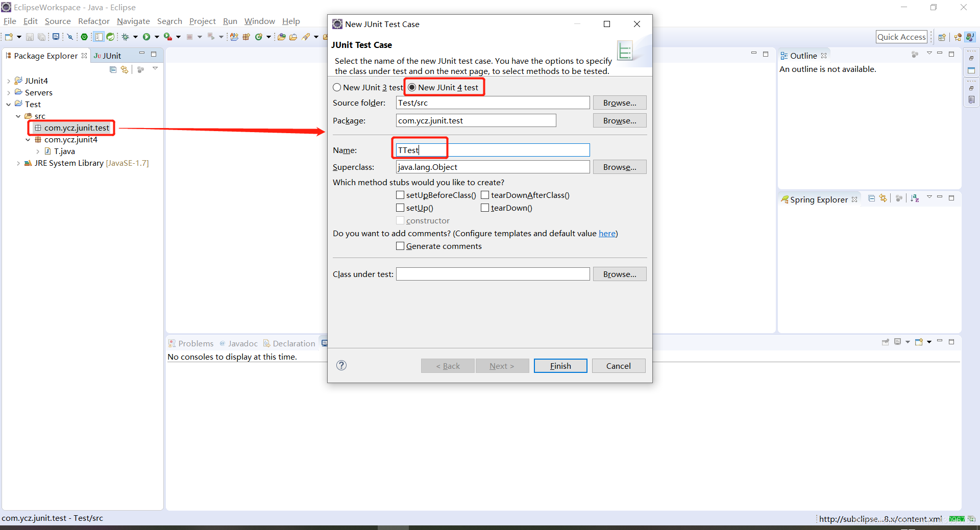Open the Debug toolbar button dropdown arrow
The width and height of the screenshot is (980, 530).
(135, 37)
